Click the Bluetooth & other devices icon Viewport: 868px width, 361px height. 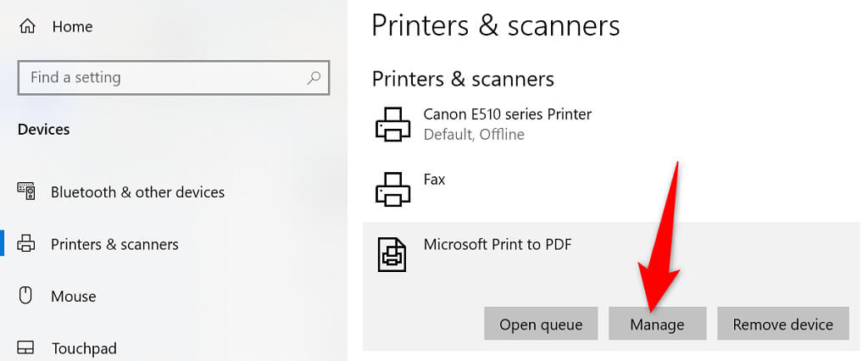tap(26, 192)
